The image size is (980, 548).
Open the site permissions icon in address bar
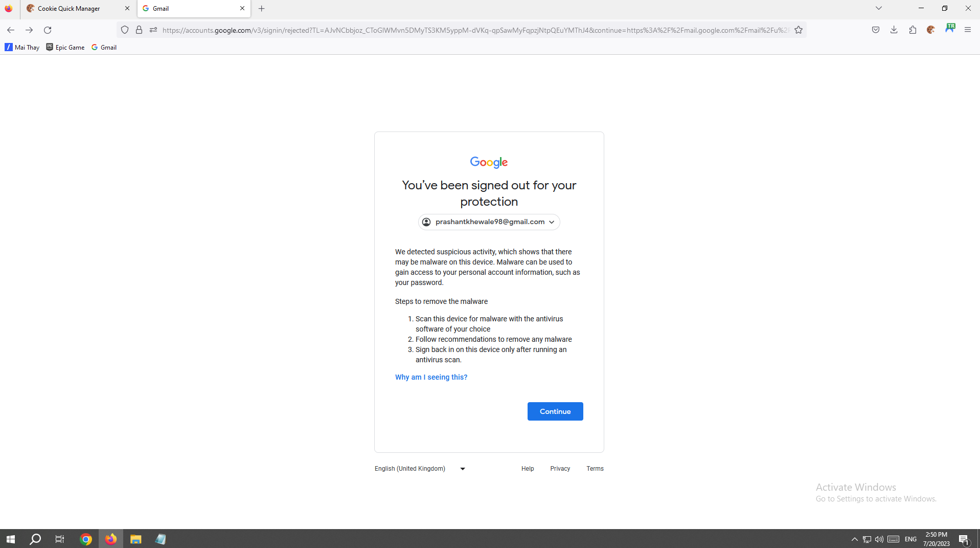click(x=153, y=30)
